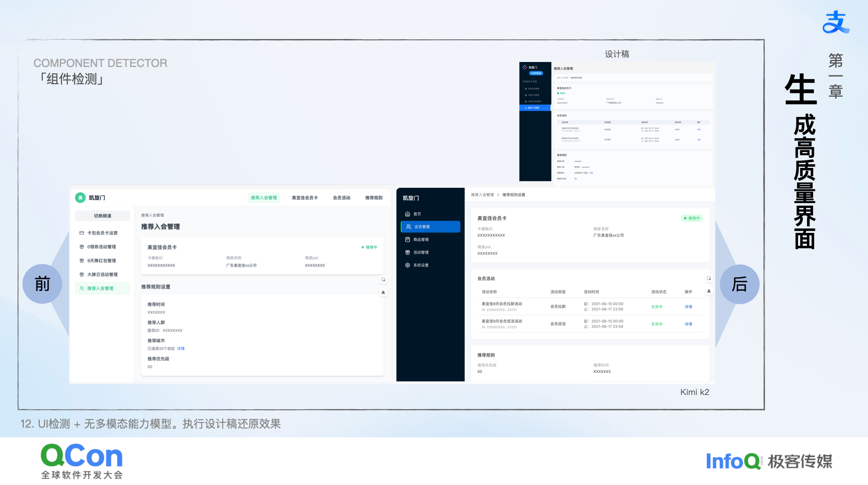Open the highlighted 推荐入会管理 top tab
The image size is (868, 485).
click(264, 198)
